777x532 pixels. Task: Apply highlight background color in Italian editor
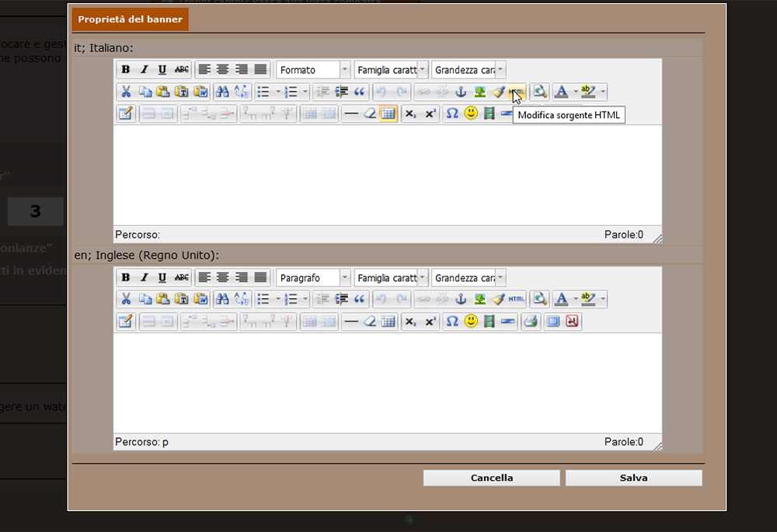click(588, 92)
